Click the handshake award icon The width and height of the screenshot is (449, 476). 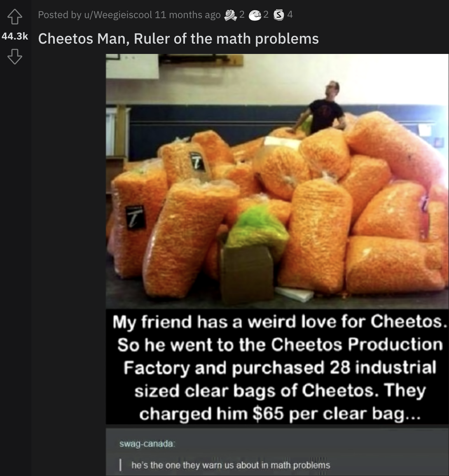[231, 15]
